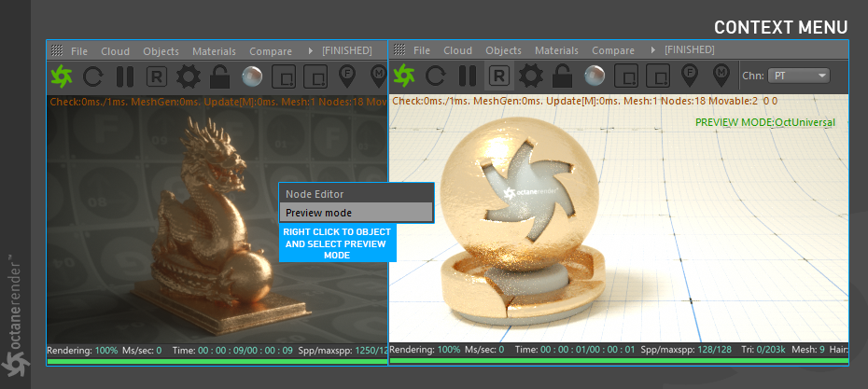This screenshot has height=389, width=868.
Task: Click the [FINISHED] status in right viewer
Action: 690,49
